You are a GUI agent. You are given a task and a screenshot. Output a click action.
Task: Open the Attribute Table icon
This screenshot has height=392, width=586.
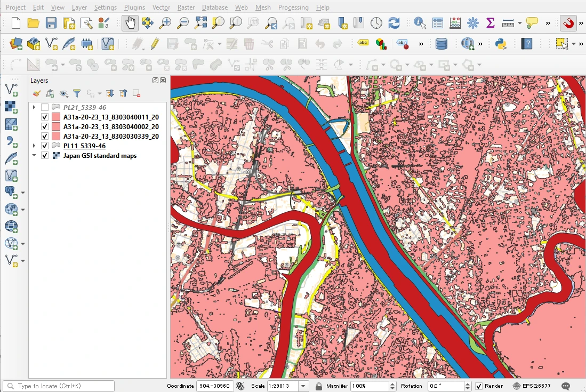click(437, 23)
